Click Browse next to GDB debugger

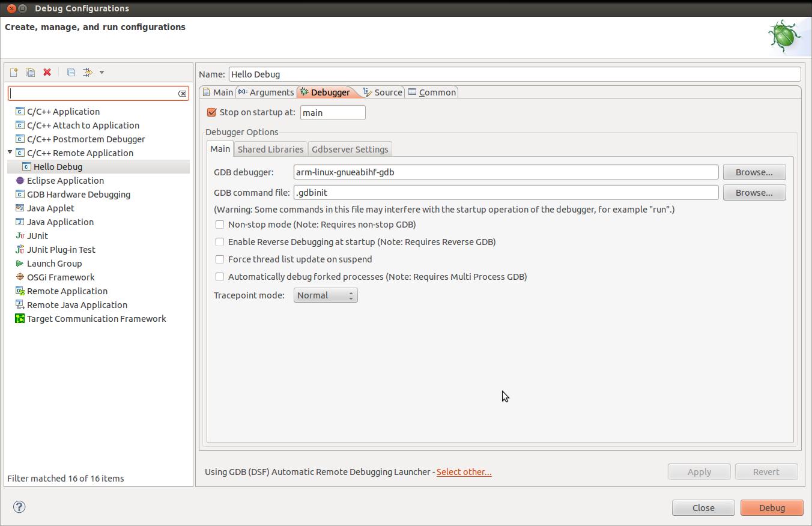tap(754, 172)
